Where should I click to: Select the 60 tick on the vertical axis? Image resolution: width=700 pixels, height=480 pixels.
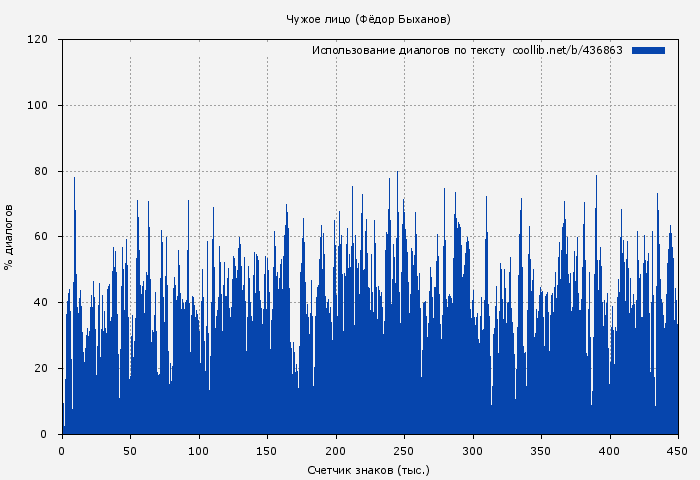point(41,237)
